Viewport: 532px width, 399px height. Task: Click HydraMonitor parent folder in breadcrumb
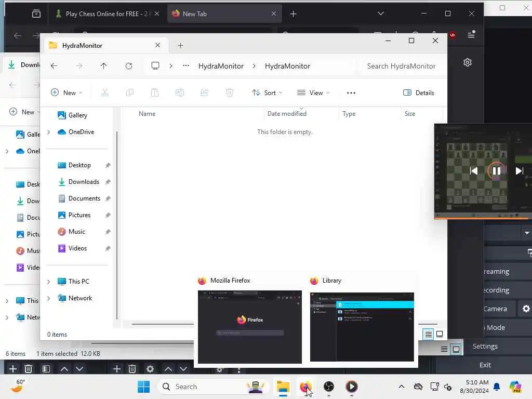pos(221,66)
